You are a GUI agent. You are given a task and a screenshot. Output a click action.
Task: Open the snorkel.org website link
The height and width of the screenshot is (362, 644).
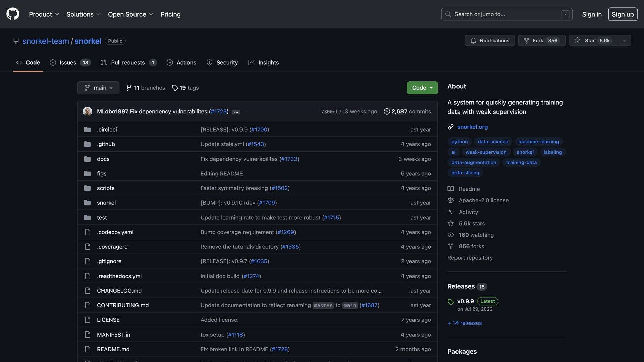[x=472, y=127]
